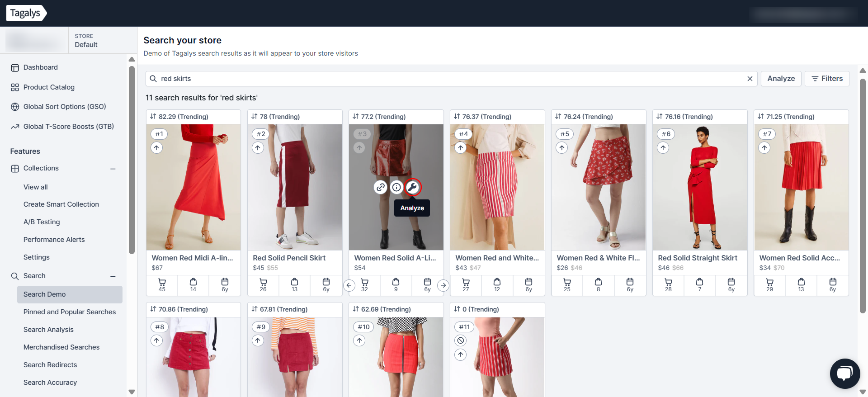Click the up arrow on product #8

(x=156, y=340)
